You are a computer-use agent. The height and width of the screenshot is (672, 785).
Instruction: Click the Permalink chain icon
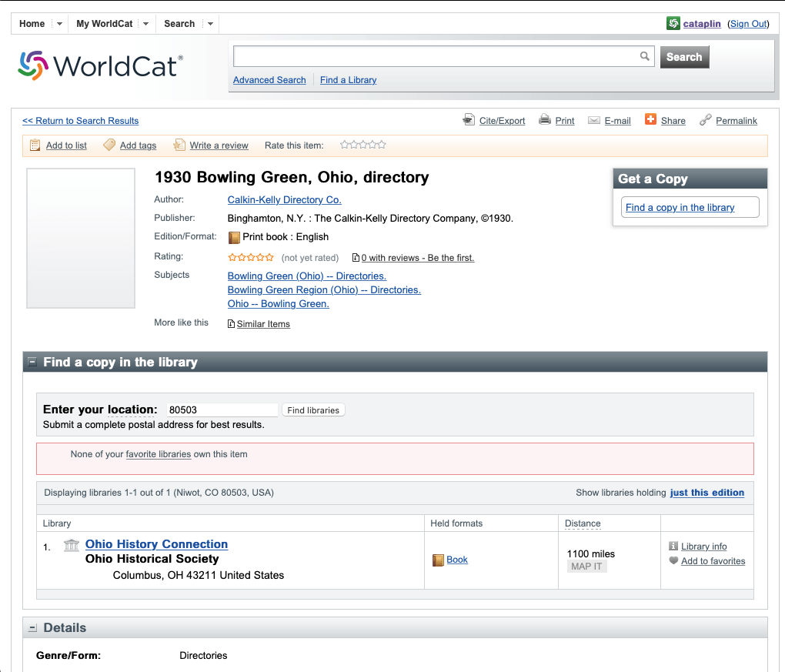pos(705,120)
